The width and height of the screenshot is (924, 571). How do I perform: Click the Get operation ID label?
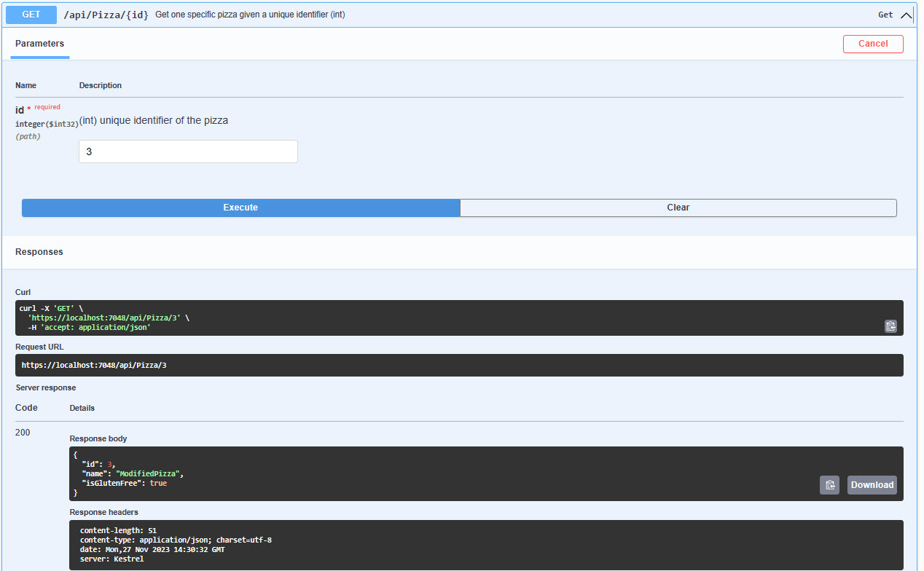point(885,15)
